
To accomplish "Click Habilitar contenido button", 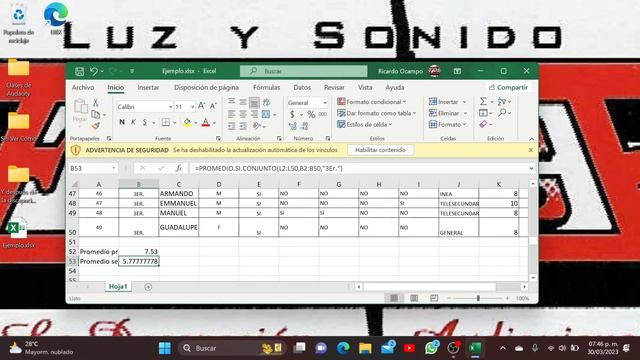I will (x=380, y=150).
